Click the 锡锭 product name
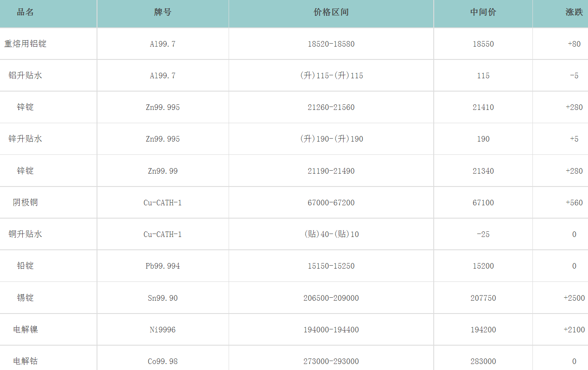 click(25, 298)
